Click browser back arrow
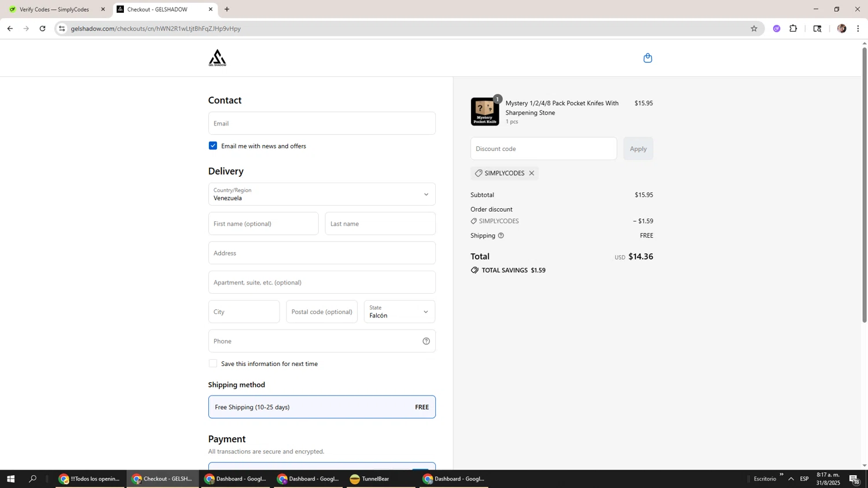 (10, 28)
